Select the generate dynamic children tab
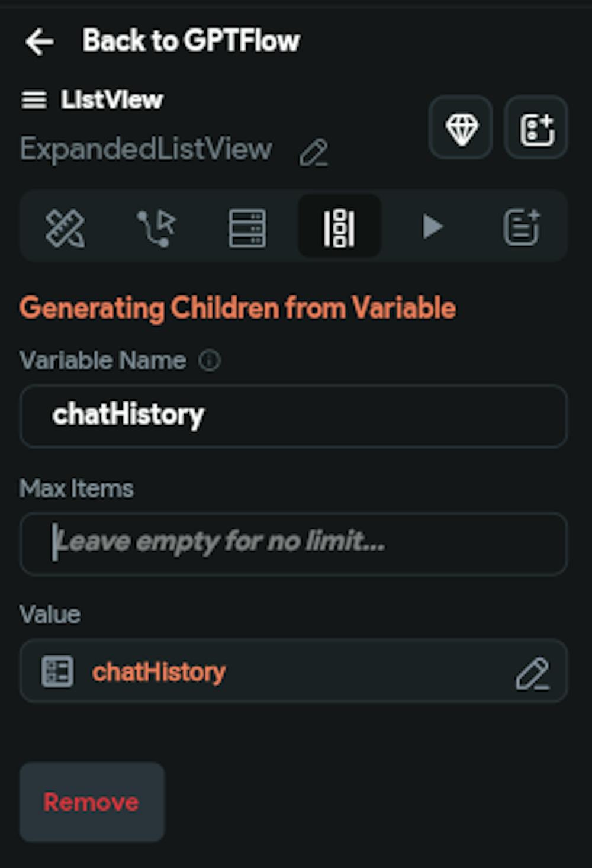 pyautogui.click(x=339, y=227)
